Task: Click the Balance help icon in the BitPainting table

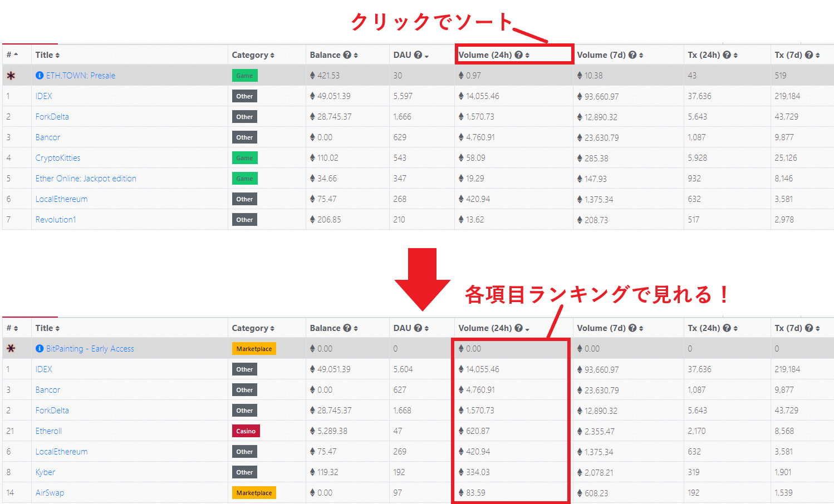Action: pyautogui.click(x=347, y=328)
